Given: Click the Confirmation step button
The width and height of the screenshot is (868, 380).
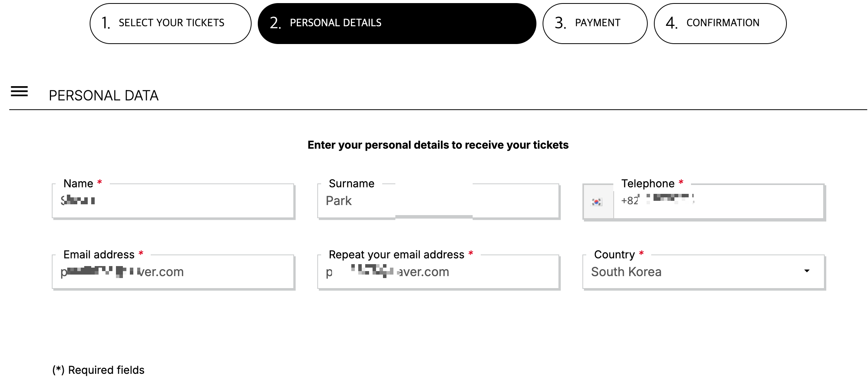Looking at the screenshot, I should pos(720,23).
